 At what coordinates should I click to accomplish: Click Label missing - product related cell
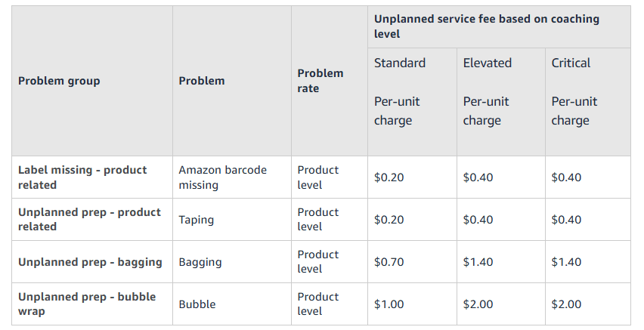(x=82, y=177)
